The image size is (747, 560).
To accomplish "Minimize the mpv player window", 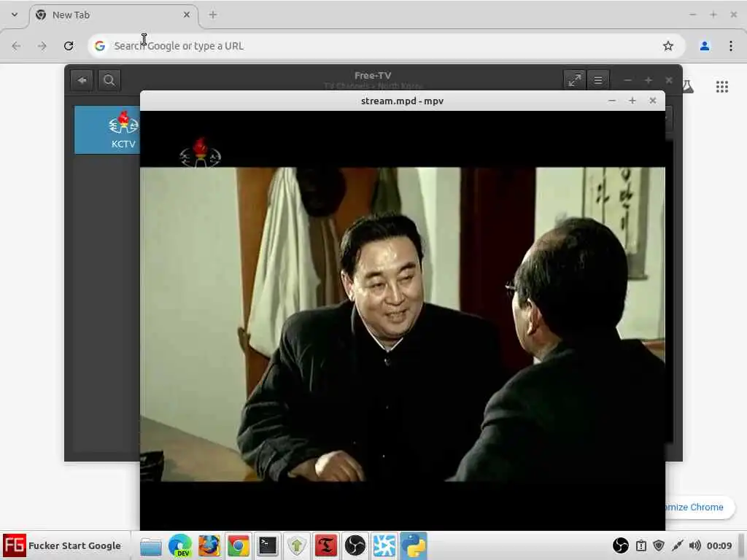I will 612,101.
